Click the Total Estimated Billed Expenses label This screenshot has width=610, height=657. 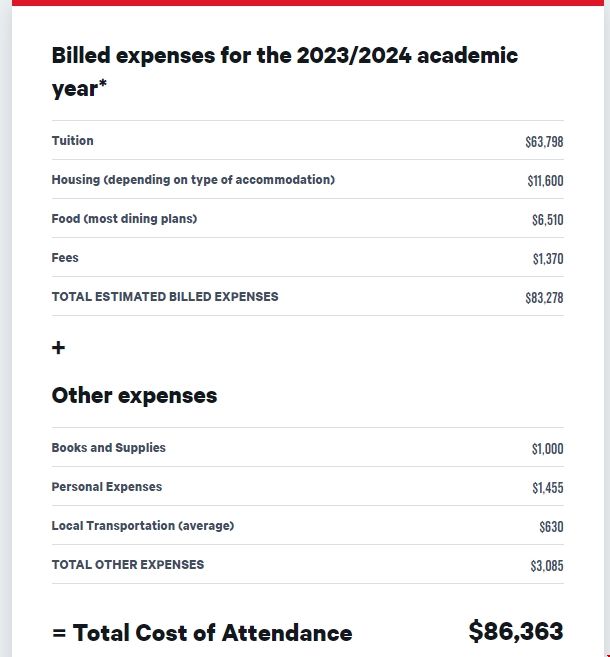click(x=165, y=297)
